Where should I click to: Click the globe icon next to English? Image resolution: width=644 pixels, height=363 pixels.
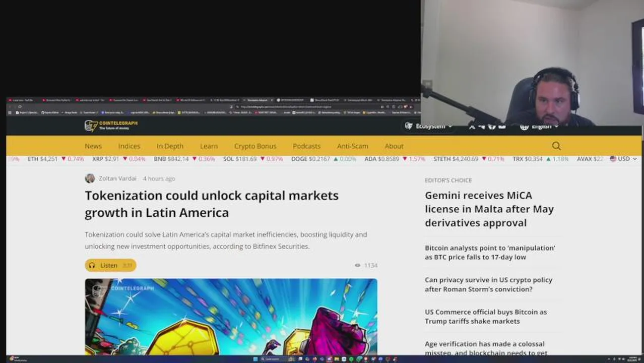click(524, 127)
